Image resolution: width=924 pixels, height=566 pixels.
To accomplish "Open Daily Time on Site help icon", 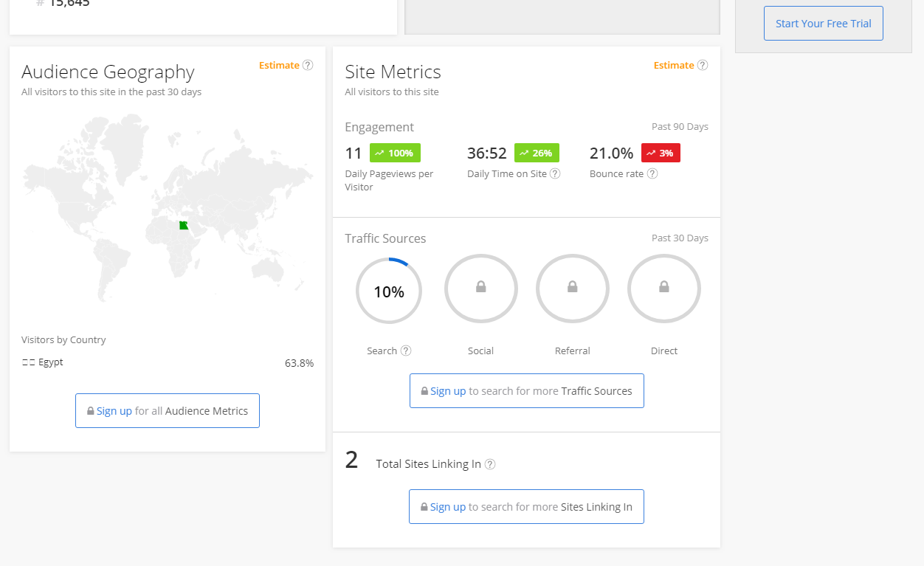I will click(555, 174).
